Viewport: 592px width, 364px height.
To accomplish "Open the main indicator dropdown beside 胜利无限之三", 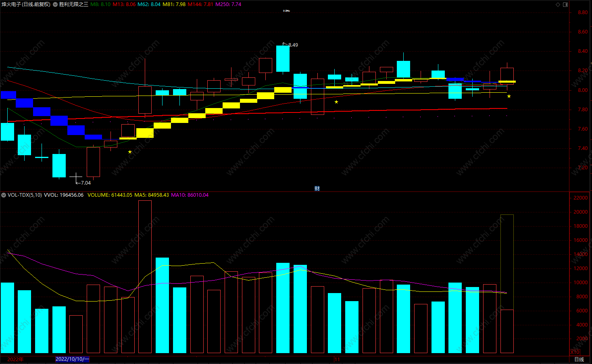I will [x=55, y=4].
